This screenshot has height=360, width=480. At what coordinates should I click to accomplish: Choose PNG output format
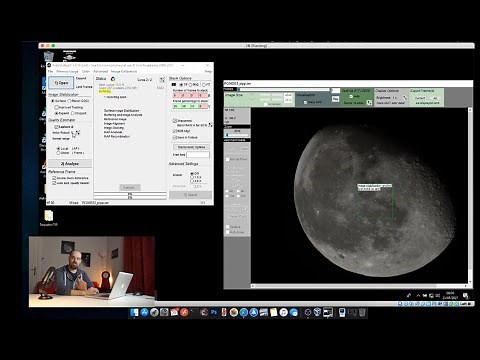pos(194,85)
